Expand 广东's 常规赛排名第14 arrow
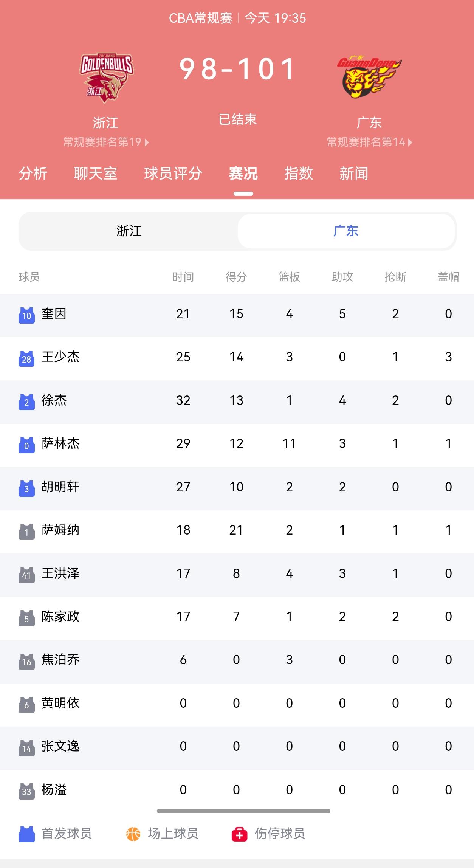The image size is (474, 868). click(410, 143)
